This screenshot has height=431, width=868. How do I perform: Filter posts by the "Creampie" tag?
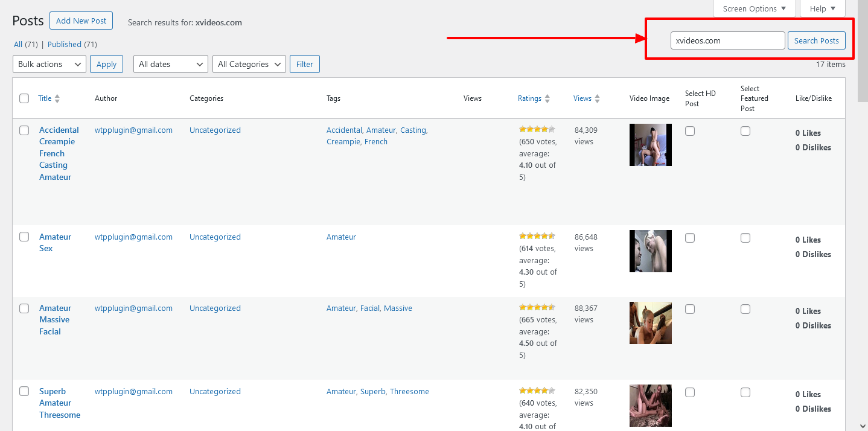point(343,141)
